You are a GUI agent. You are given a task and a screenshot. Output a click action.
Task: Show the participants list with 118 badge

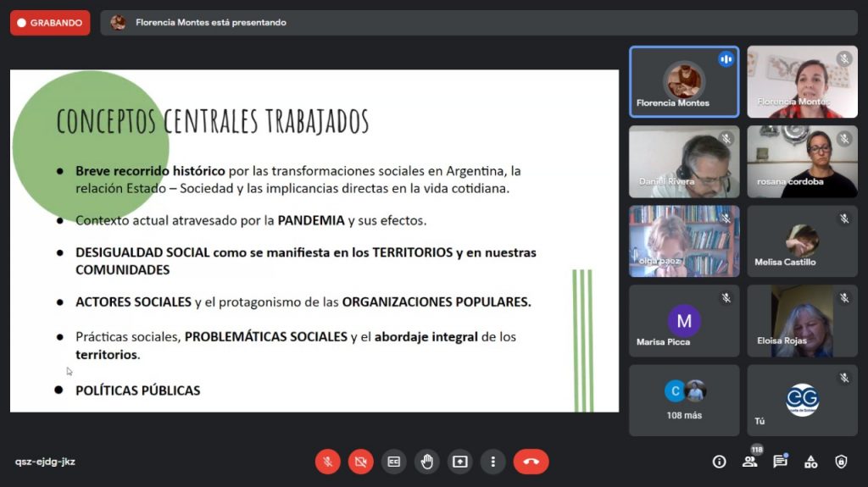point(749,462)
